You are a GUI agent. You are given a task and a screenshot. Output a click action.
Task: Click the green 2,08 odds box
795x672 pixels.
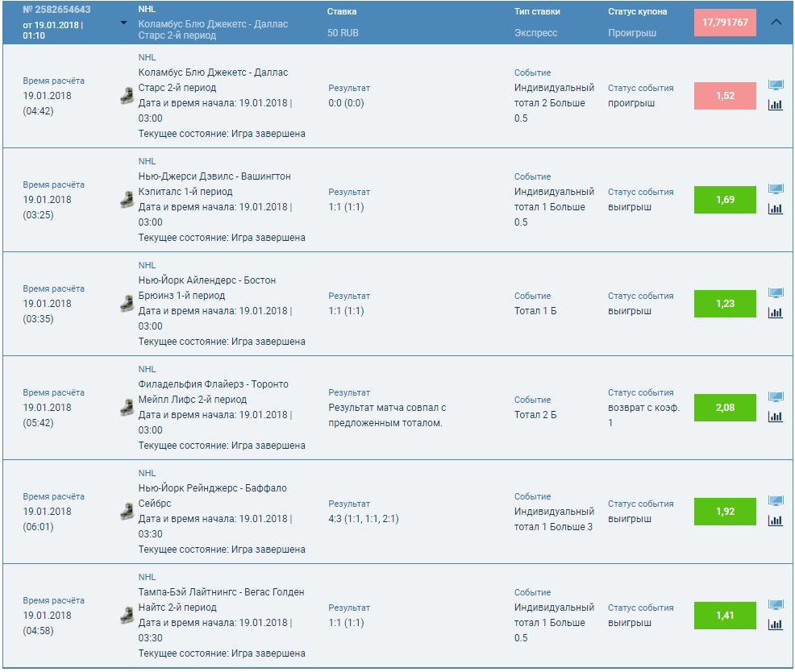725,408
